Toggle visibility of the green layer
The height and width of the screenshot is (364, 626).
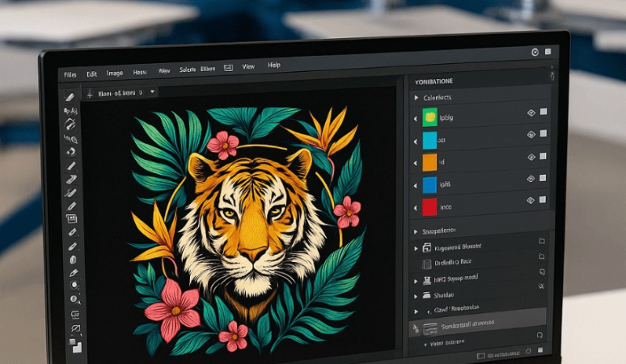[531, 113]
